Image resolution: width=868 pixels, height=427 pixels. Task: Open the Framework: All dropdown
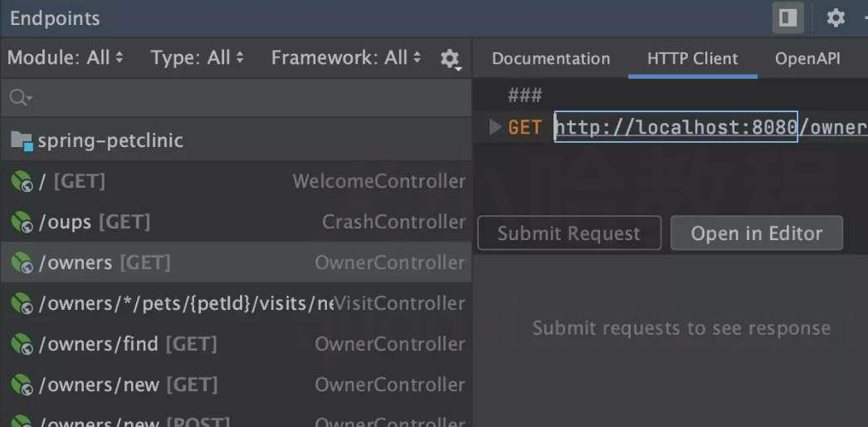[x=346, y=57]
